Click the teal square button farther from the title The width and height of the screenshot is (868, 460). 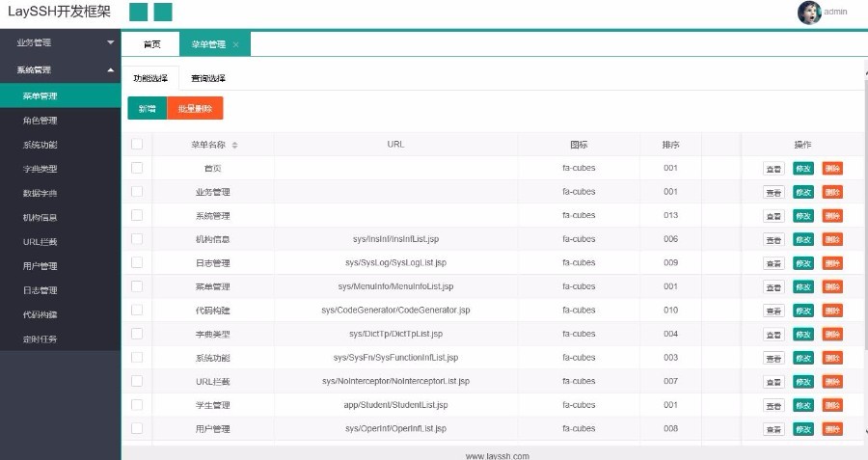163,12
